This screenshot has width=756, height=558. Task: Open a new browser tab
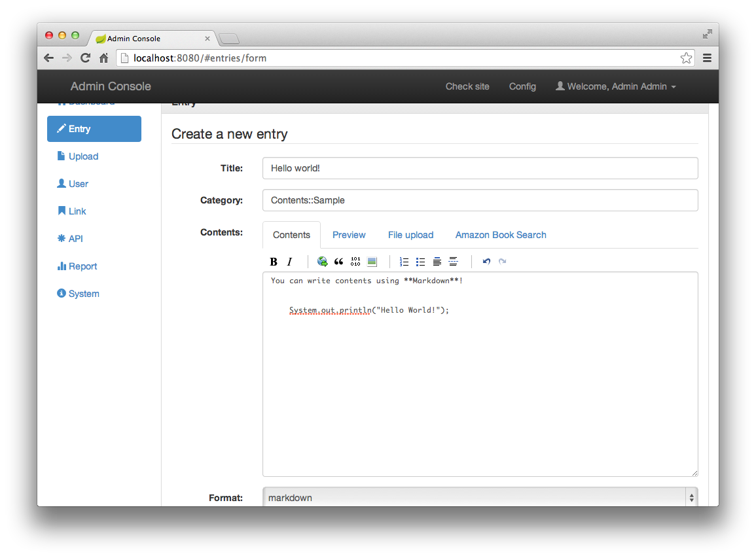229,39
